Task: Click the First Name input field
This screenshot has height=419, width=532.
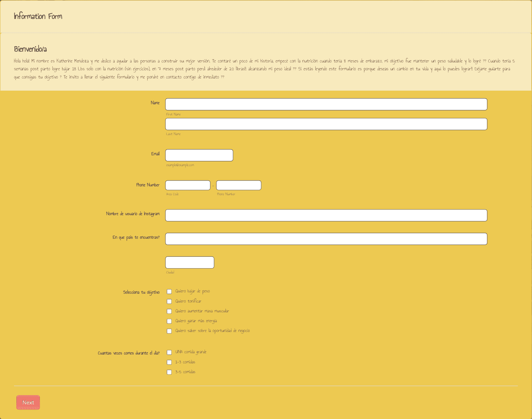Action: point(326,104)
